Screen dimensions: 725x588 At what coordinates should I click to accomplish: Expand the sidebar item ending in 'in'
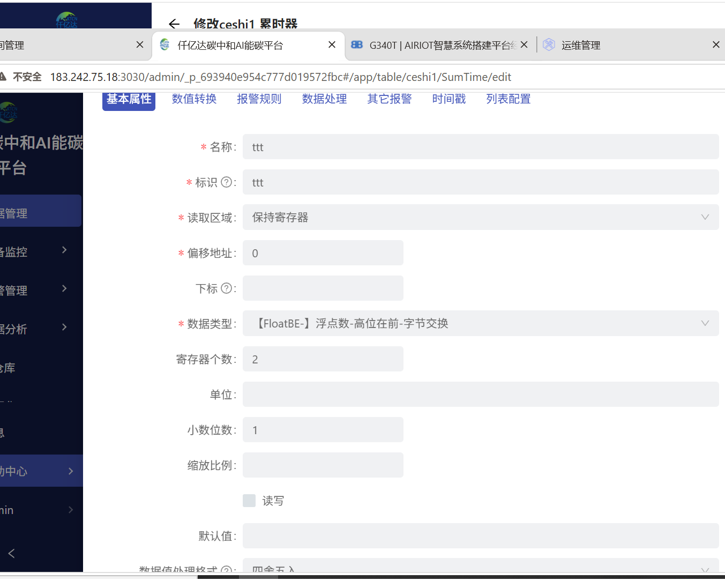[x=71, y=510]
